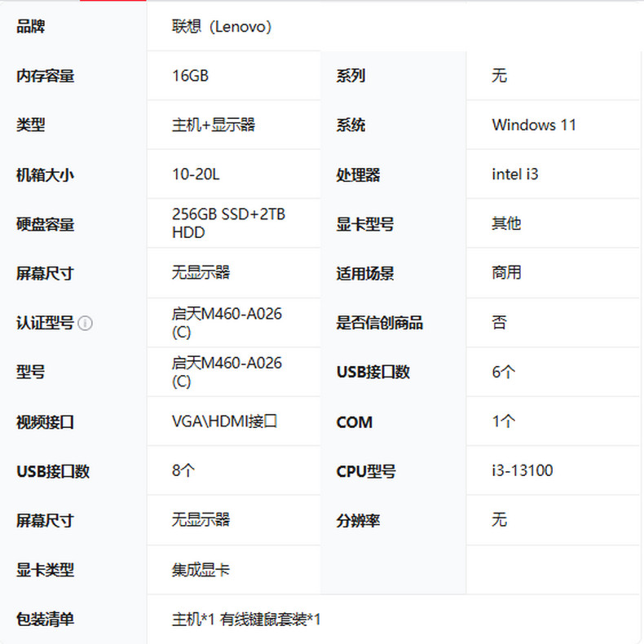Click the 屏幕尺寸 label beside 分辨率

point(45,521)
